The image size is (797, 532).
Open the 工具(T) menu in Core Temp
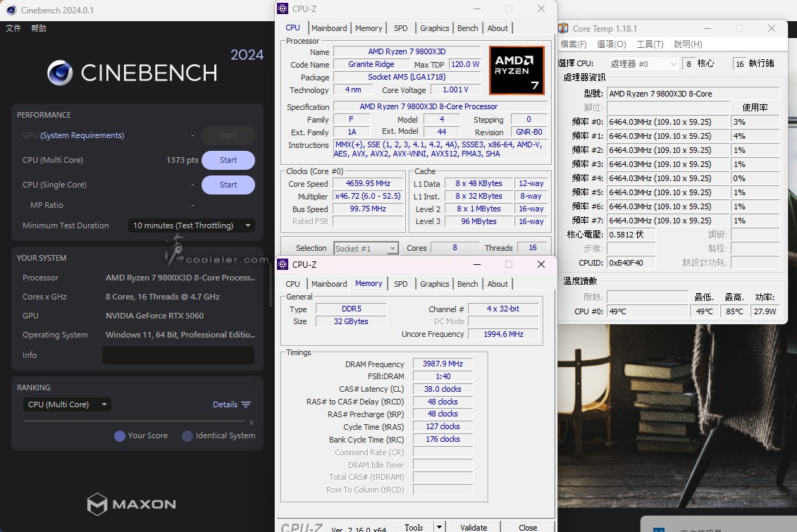(650, 44)
